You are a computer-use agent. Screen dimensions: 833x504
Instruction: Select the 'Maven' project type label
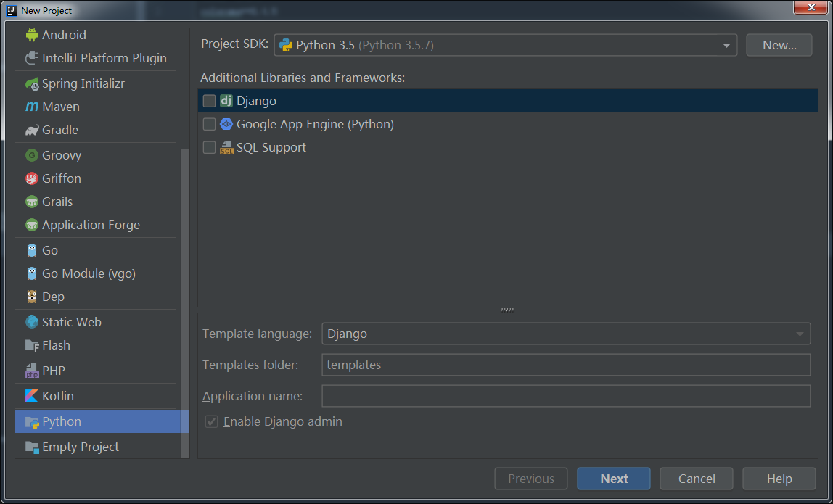[x=61, y=107]
